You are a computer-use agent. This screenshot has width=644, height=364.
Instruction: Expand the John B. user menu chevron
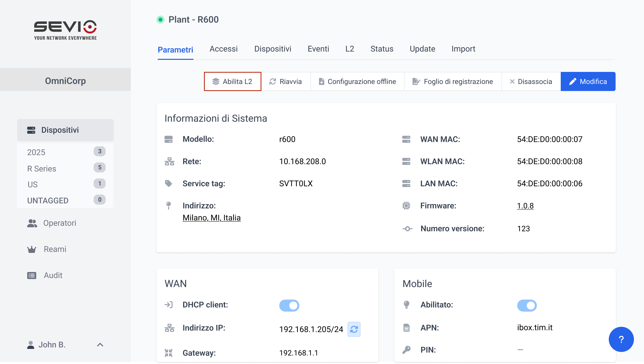pos(100,345)
